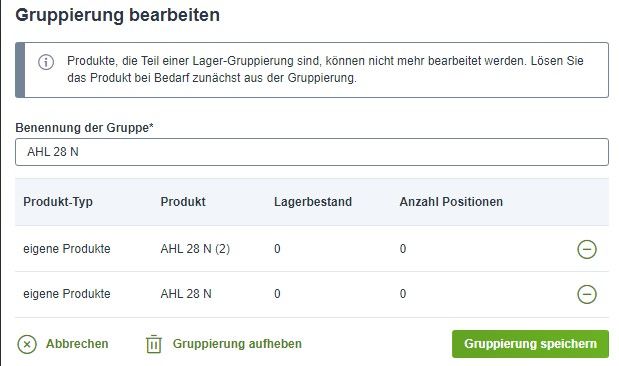Click the Anzahl Positionen value in last row

point(403,294)
